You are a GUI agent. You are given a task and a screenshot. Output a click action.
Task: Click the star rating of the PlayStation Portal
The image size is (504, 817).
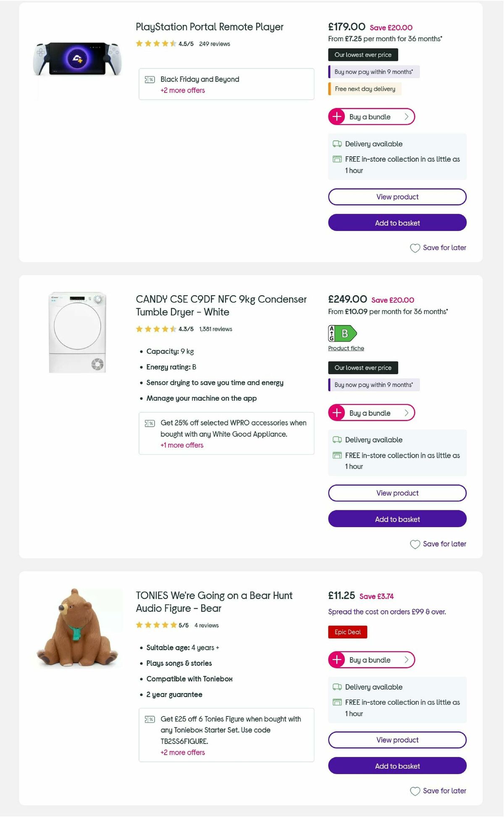(156, 43)
